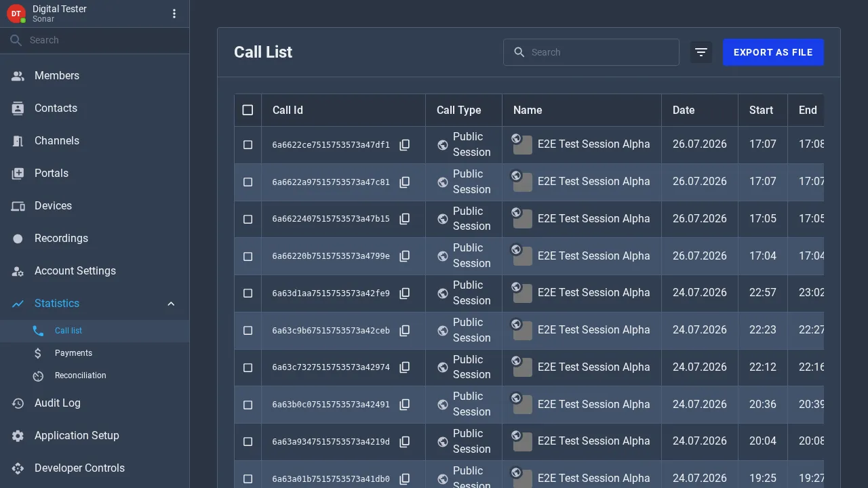Copy call ID 6a6622a97515753573a47c81
Screen dimensions: 868x488
[x=405, y=182]
